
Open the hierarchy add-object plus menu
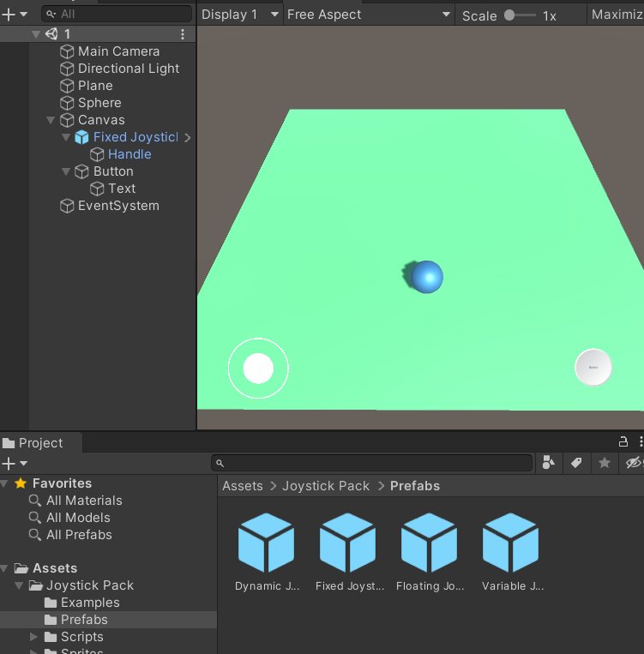[x=15, y=15]
